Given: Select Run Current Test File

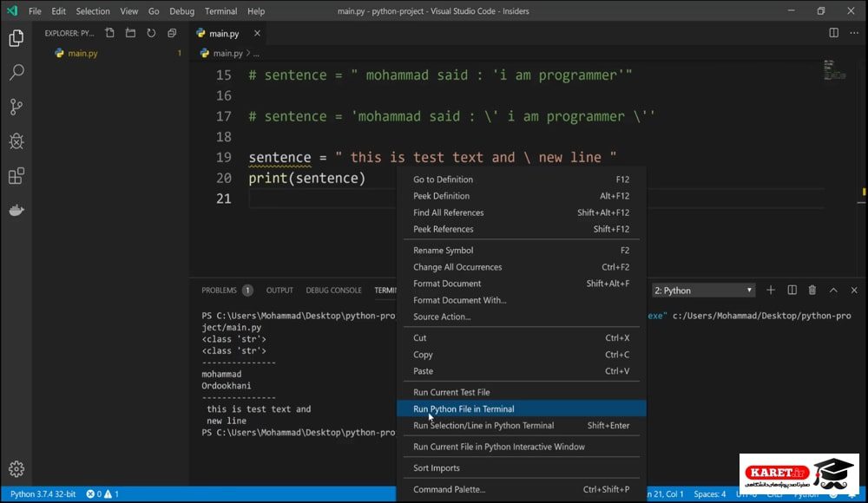Looking at the screenshot, I should click(521, 392).
